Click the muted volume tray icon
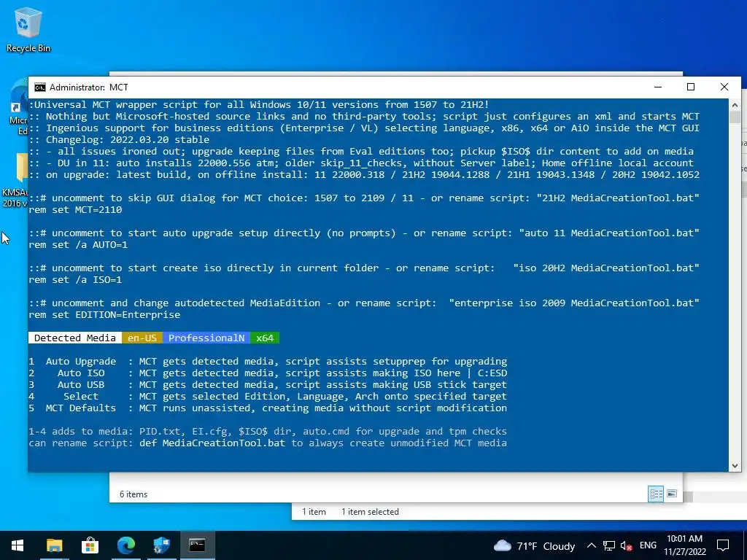This screenshot has height=560, width=747. 626,545
